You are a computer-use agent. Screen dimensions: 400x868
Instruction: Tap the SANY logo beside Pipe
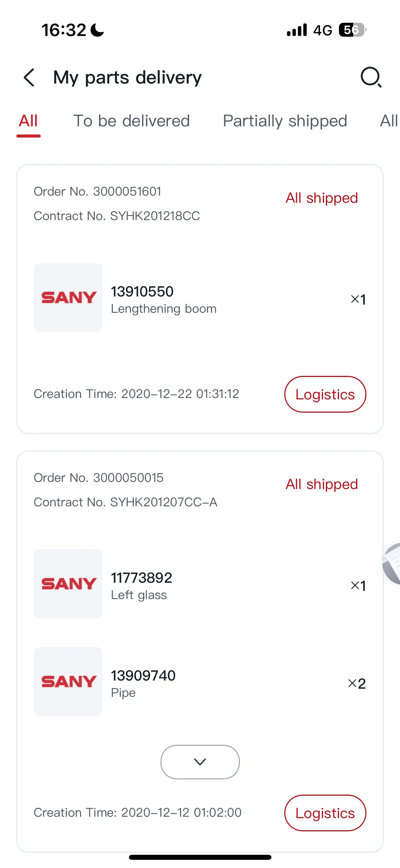(68, 682)
